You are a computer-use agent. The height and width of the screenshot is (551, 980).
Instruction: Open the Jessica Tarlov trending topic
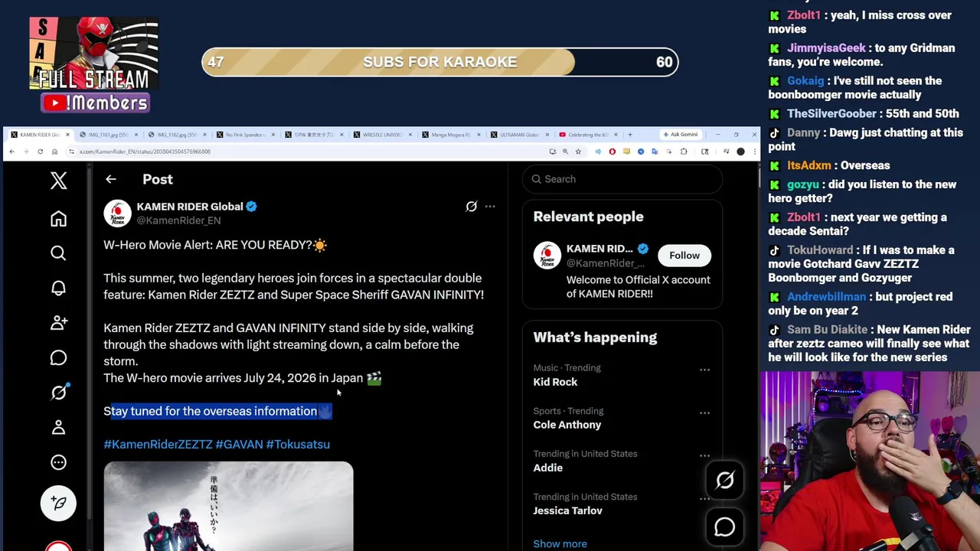click(x=567, y=510)
